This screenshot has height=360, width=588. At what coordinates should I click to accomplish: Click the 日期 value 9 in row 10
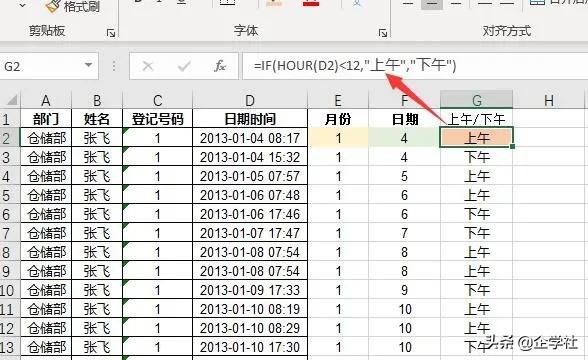pos(404,290)
